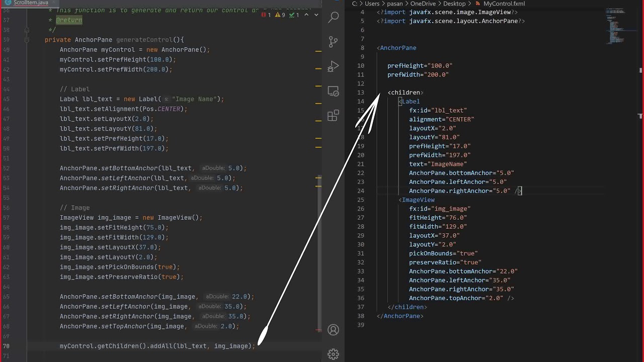Click the '// Label' comment line
This screenshot has height=362, width=644.
pyautogui.click(x=74, y=89)
